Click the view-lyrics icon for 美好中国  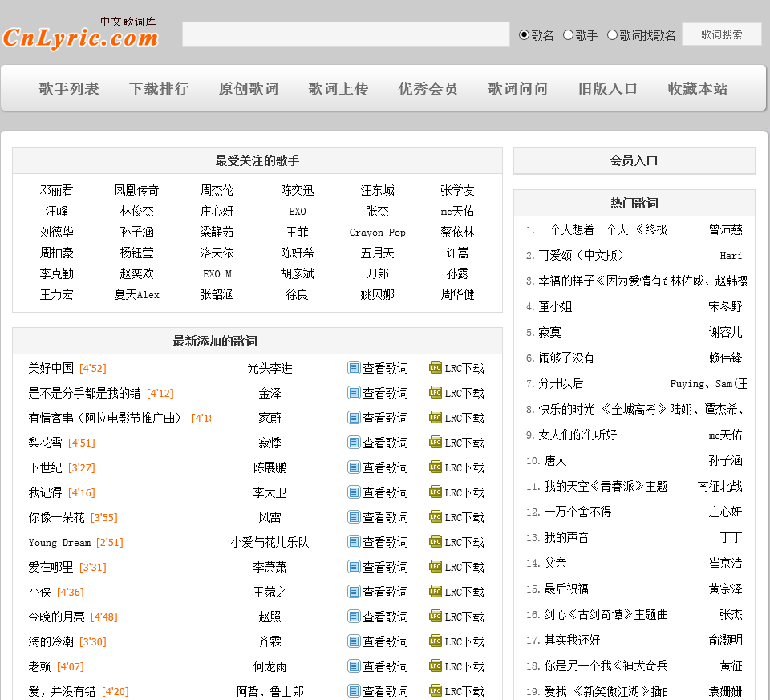click(x=354, y=368)
